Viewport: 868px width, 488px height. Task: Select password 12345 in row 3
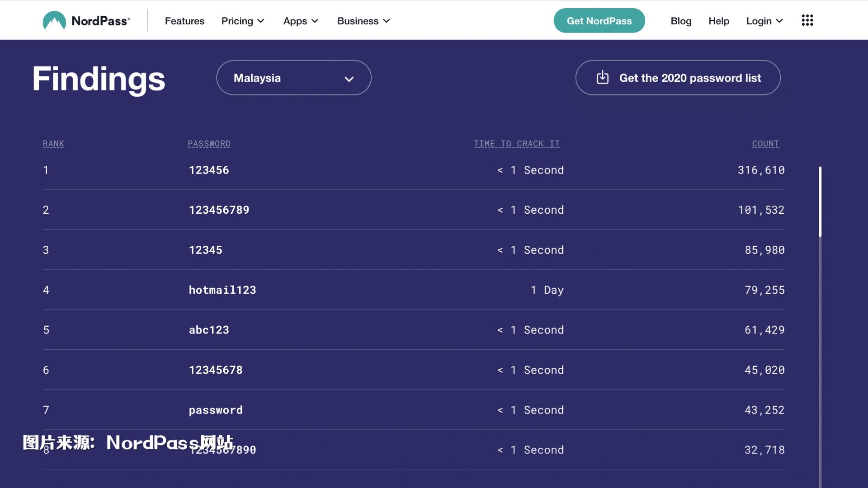point(206,250)
